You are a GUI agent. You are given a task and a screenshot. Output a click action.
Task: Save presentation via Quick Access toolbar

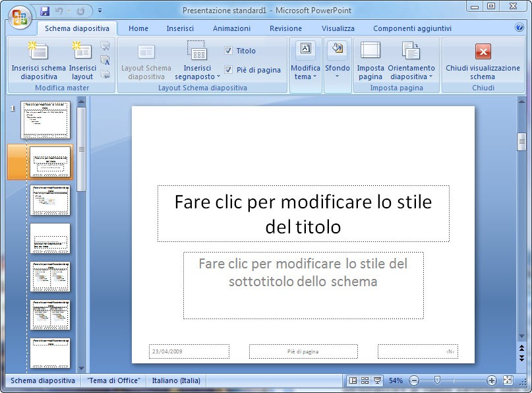coord(45,11)
